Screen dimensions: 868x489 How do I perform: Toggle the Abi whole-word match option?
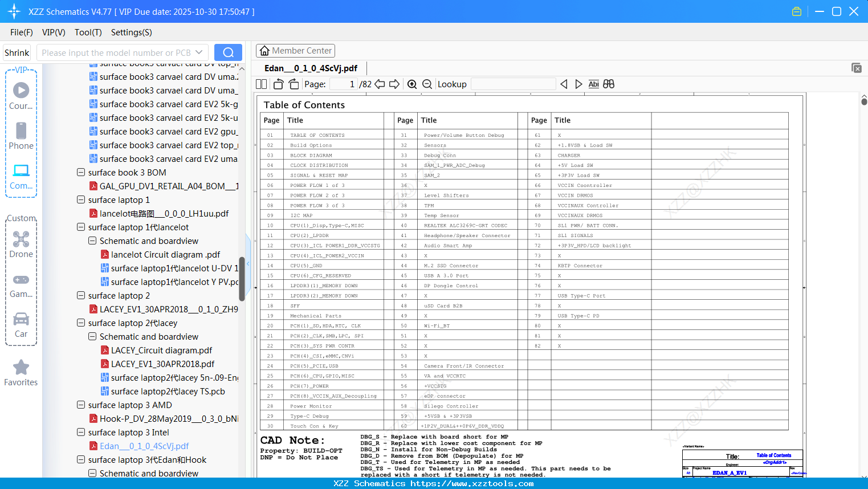point(593,84)
